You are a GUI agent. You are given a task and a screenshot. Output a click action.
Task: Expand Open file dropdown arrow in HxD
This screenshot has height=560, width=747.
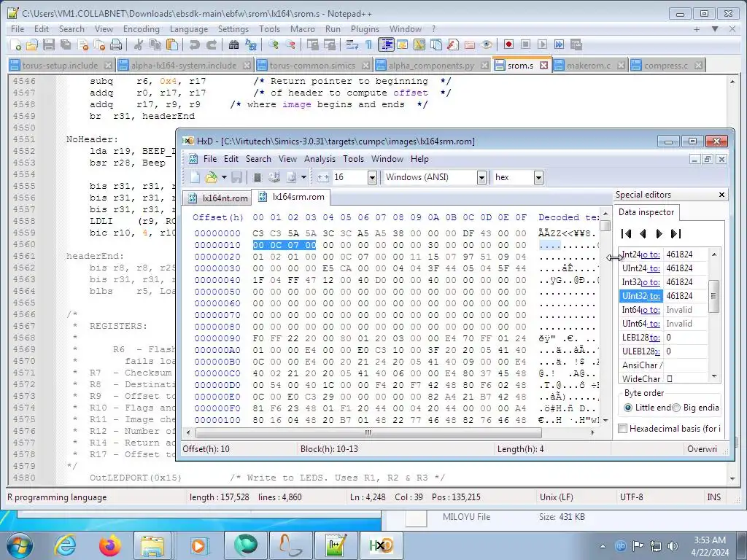coord(224,178)
